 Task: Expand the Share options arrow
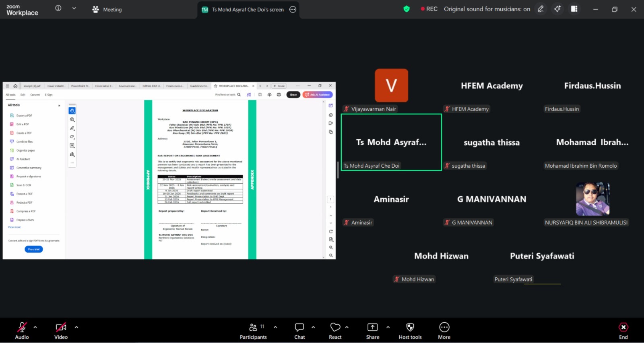388,327
